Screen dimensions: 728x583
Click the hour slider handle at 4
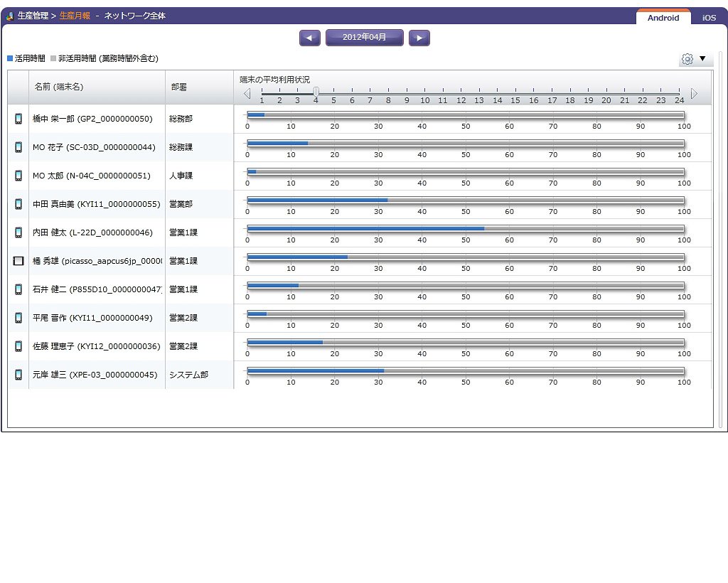point(316,92)
